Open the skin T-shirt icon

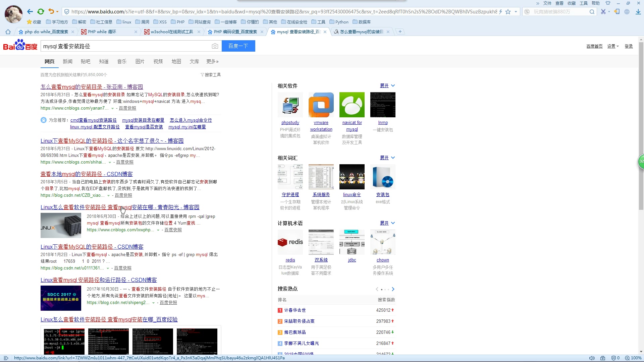tap(608, 3)
